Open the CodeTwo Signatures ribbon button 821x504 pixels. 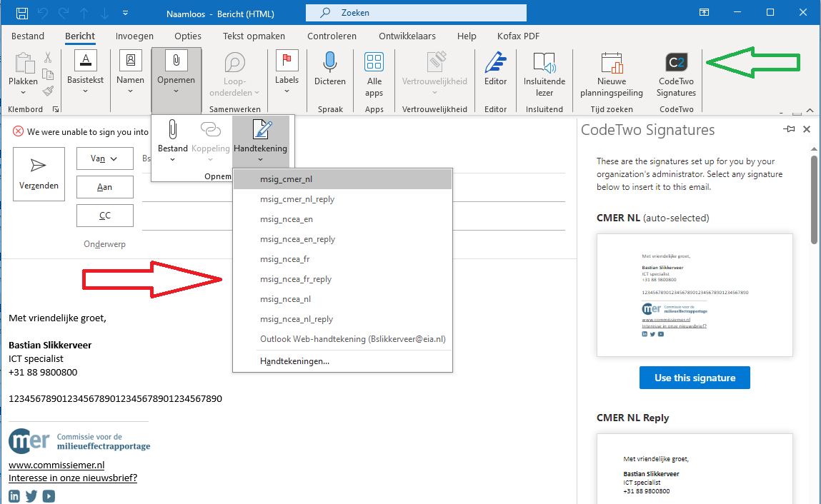click(676, 74)
